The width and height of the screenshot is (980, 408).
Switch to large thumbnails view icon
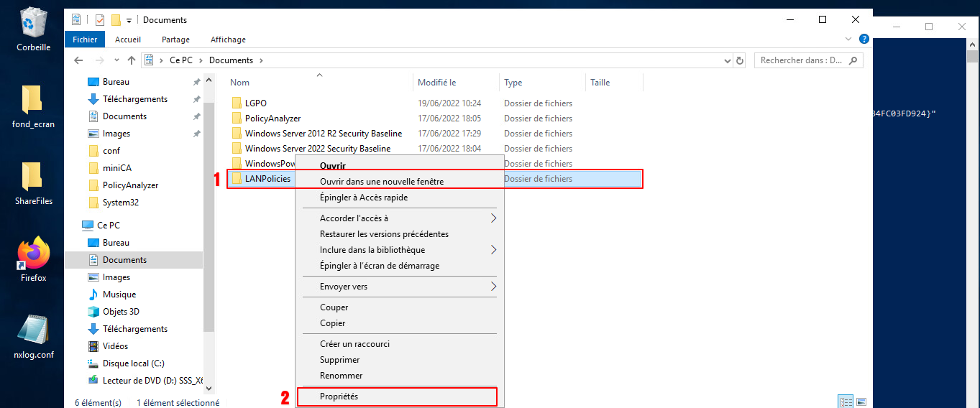[861, 402]
